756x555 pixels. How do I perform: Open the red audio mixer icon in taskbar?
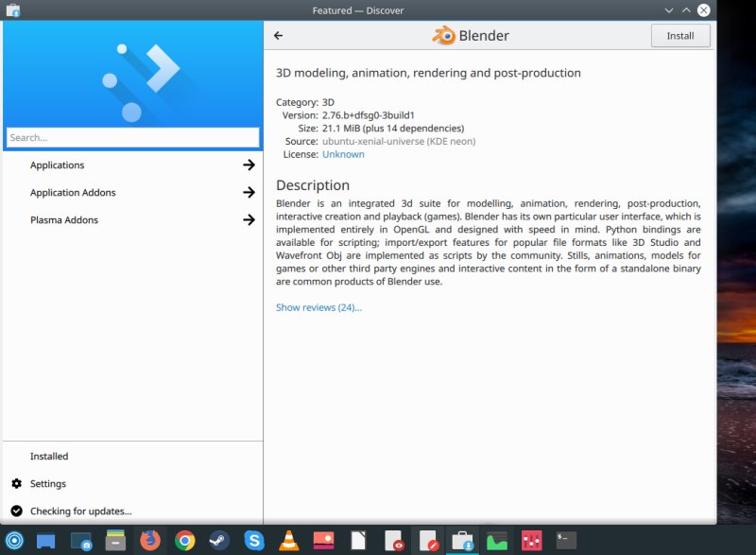point(532,541)
